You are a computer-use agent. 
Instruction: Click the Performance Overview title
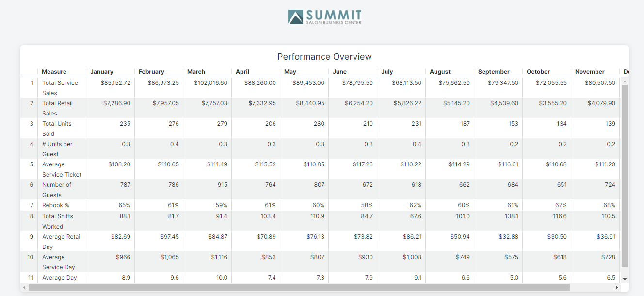click(324, 57)
